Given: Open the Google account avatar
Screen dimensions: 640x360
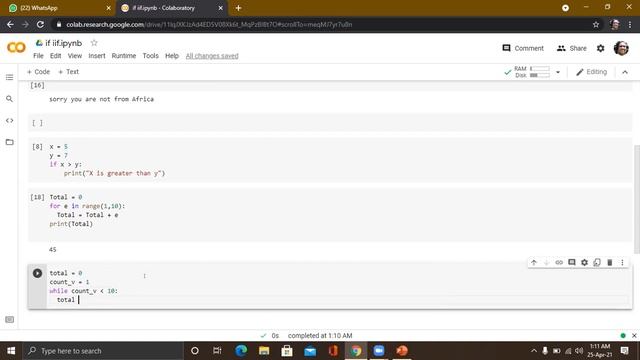Looking at the screenshot, I should click(x=621, y=48).
